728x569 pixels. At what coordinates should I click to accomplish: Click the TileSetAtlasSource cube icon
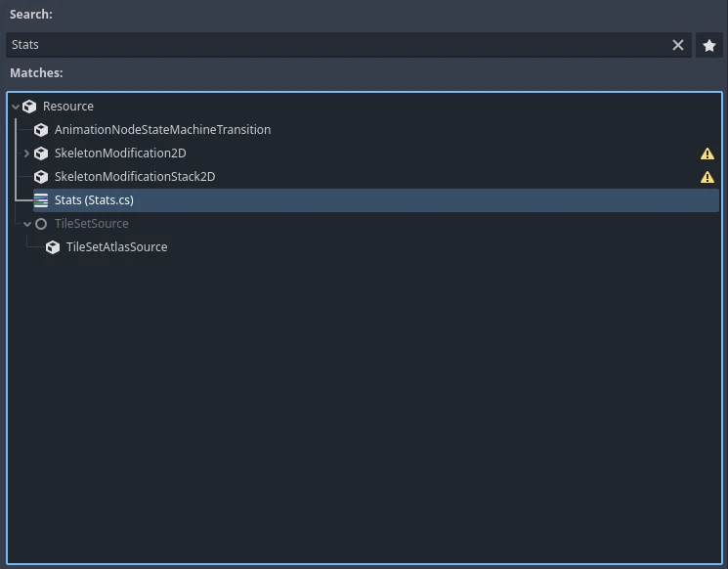coord(53,247)
